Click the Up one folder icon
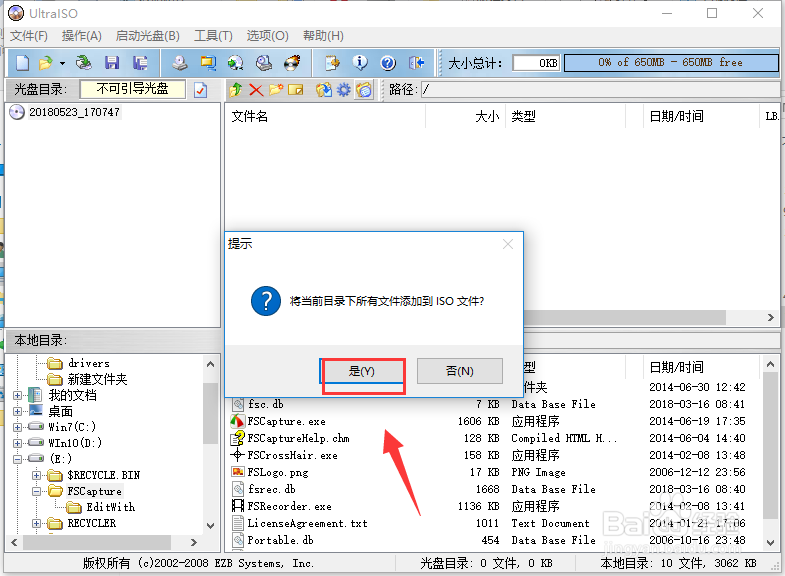The image size is (785, 576). coord(235,90)
